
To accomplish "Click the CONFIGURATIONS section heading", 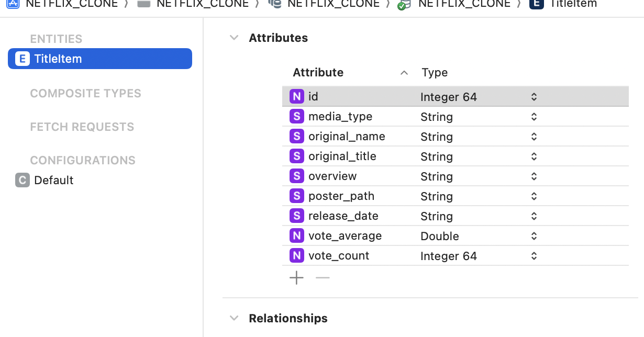I will pyautogui.click(x=83, y=161).
